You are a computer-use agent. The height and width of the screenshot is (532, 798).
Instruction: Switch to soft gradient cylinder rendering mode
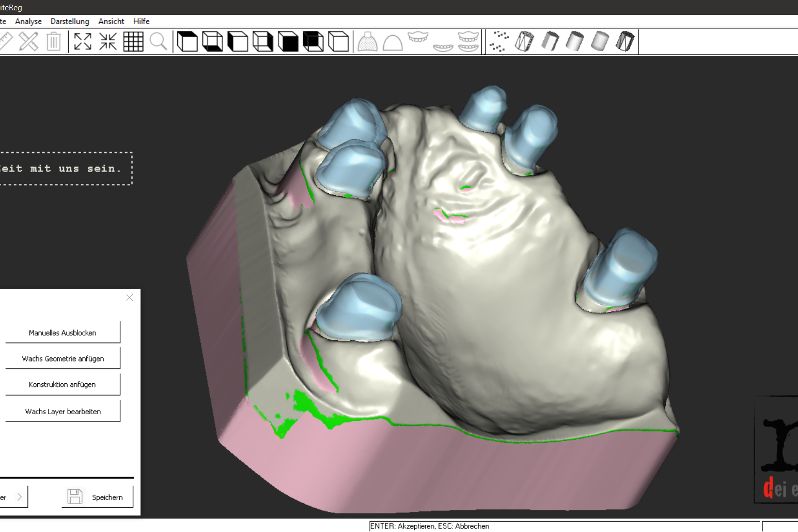coord(600,41)
